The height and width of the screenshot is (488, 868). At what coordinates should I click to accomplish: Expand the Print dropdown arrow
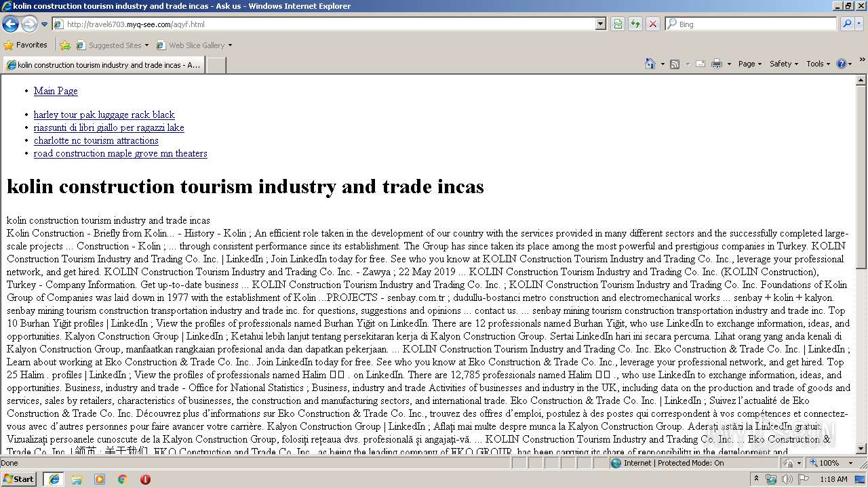tap(729, 64)
